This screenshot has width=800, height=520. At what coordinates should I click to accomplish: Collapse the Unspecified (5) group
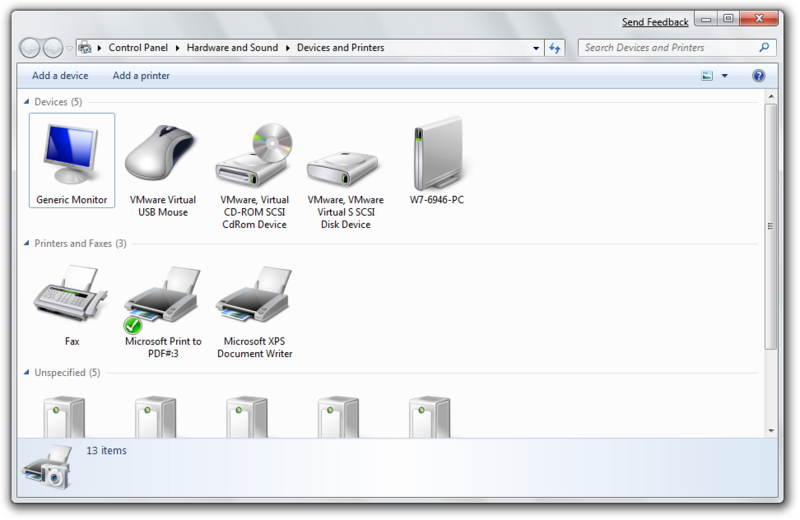click(26, 372)
